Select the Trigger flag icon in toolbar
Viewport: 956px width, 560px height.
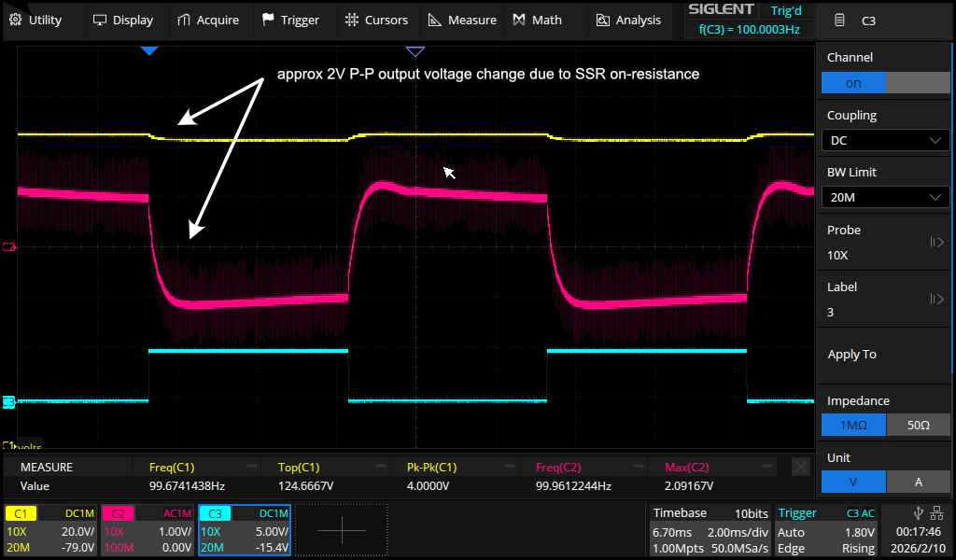click(x=269, y=20)
